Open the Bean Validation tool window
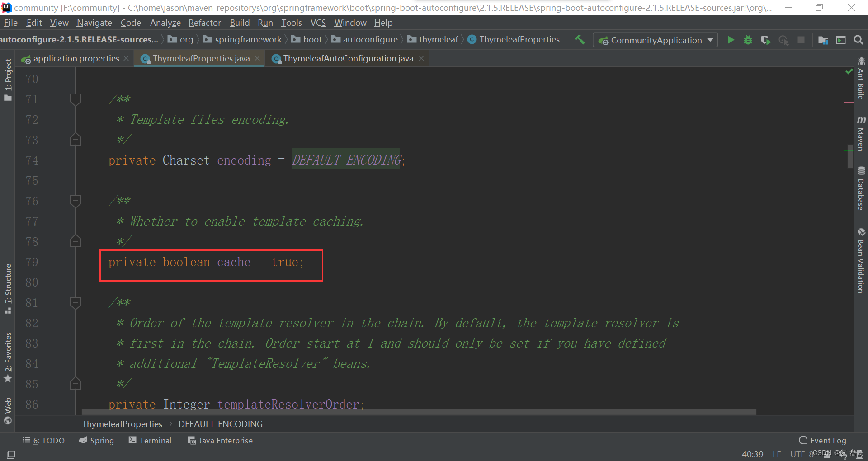 pos(861,261)
